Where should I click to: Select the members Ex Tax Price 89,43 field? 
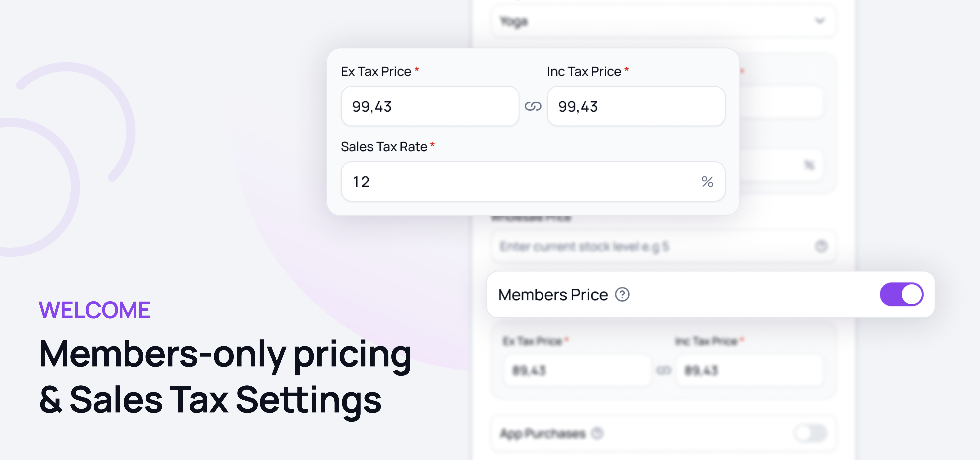click(576, 370)
